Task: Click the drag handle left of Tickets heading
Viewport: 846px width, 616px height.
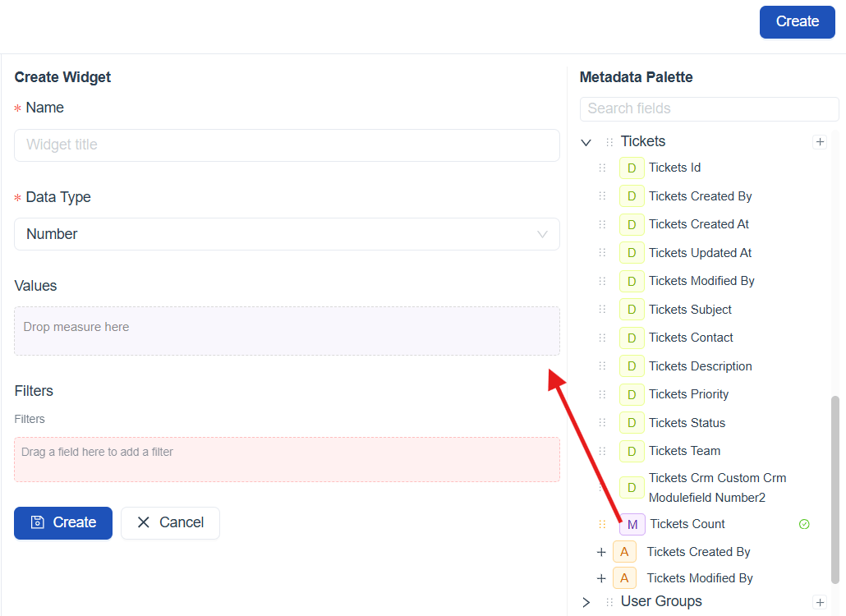Action: (x=609, y=142)
